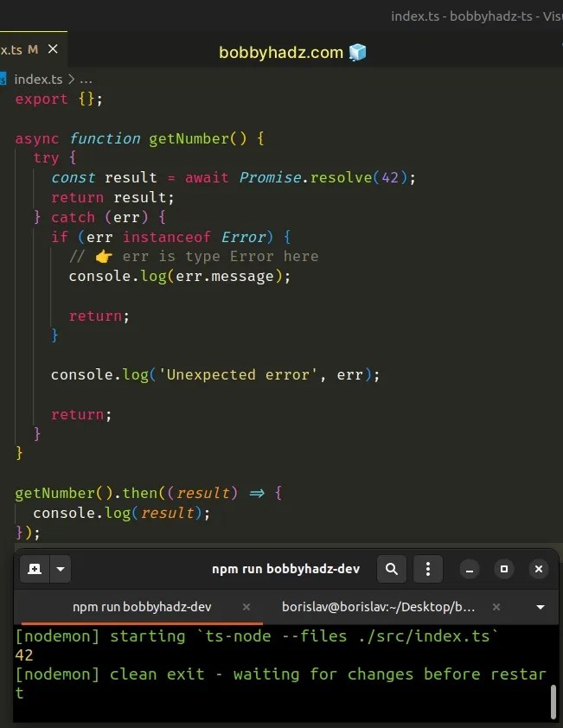
Task: Click index.ts in the breadcrumb
Action: 38,80
